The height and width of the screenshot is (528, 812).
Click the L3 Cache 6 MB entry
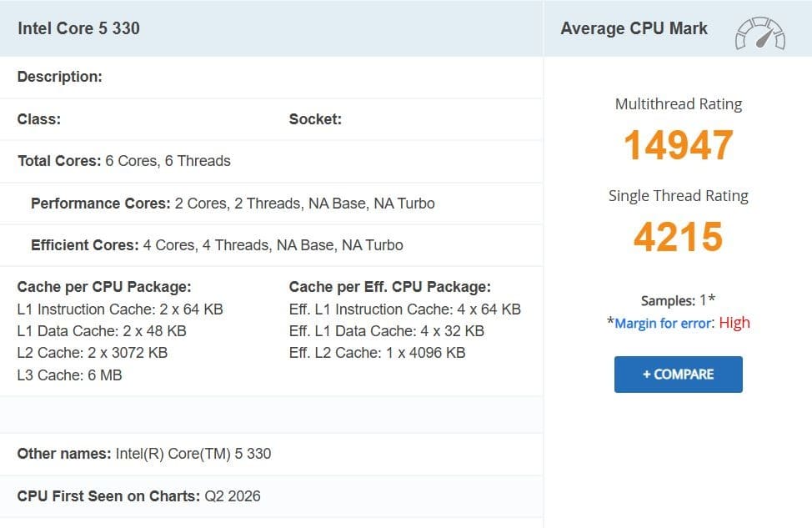pos(69,375)
